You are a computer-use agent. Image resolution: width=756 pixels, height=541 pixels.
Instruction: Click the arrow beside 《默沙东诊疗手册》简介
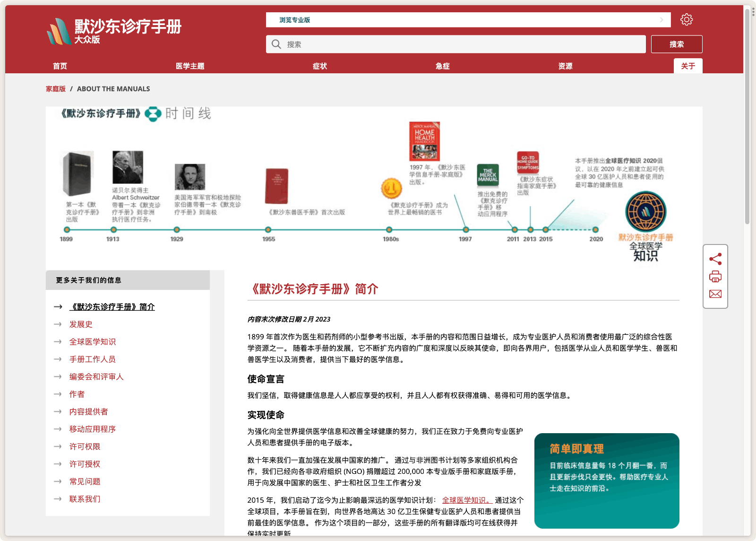coord(58,307)
